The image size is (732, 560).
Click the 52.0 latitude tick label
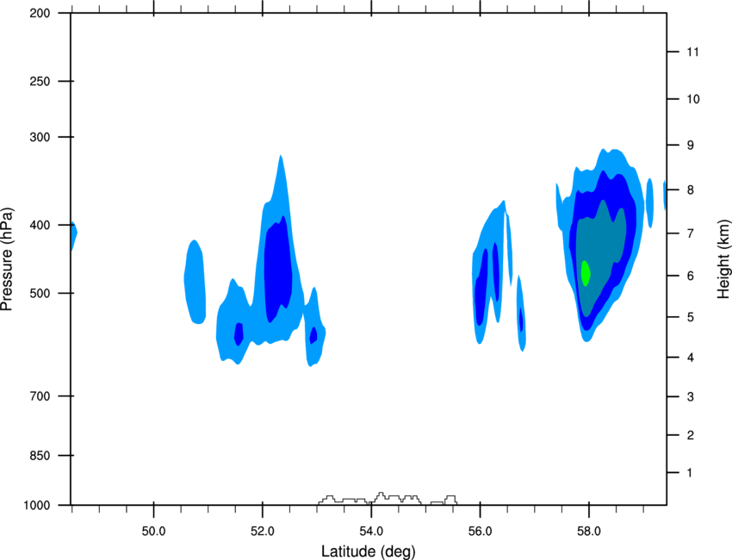coord(263,532)
